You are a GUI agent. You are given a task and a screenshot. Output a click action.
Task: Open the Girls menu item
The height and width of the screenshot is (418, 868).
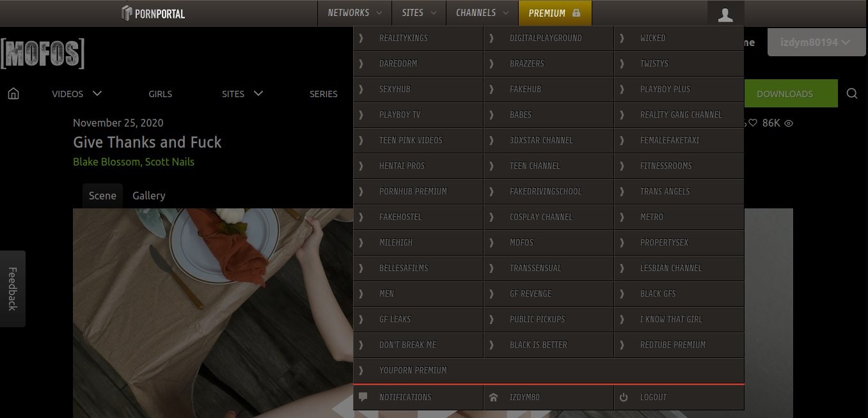[x=160, y=94]
